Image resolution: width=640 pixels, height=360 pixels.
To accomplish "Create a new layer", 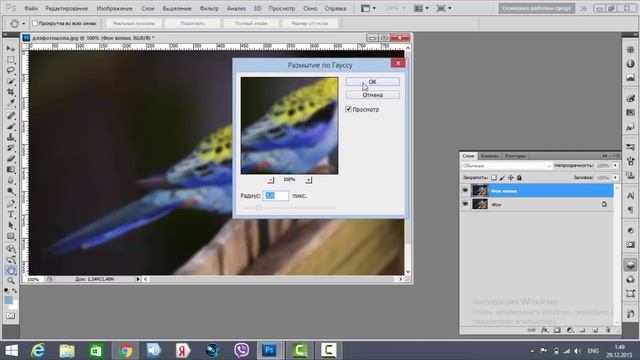I will click(596, 330).
